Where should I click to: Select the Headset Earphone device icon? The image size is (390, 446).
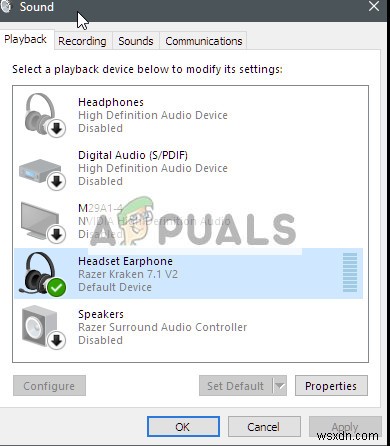43,274
